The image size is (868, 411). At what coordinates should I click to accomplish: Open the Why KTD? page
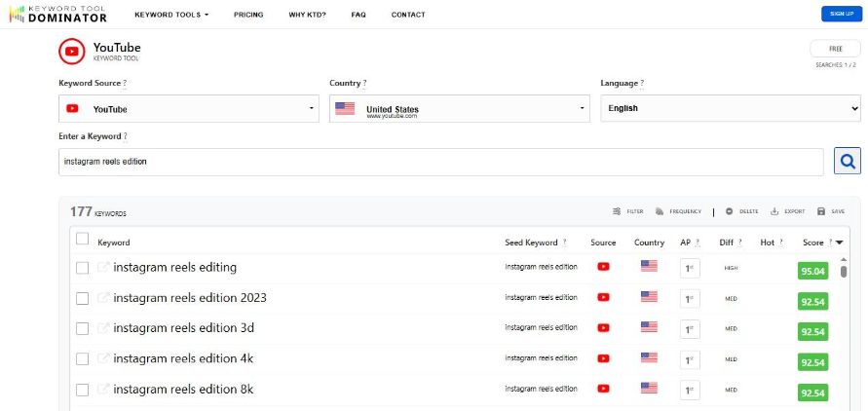pos(307,15)
